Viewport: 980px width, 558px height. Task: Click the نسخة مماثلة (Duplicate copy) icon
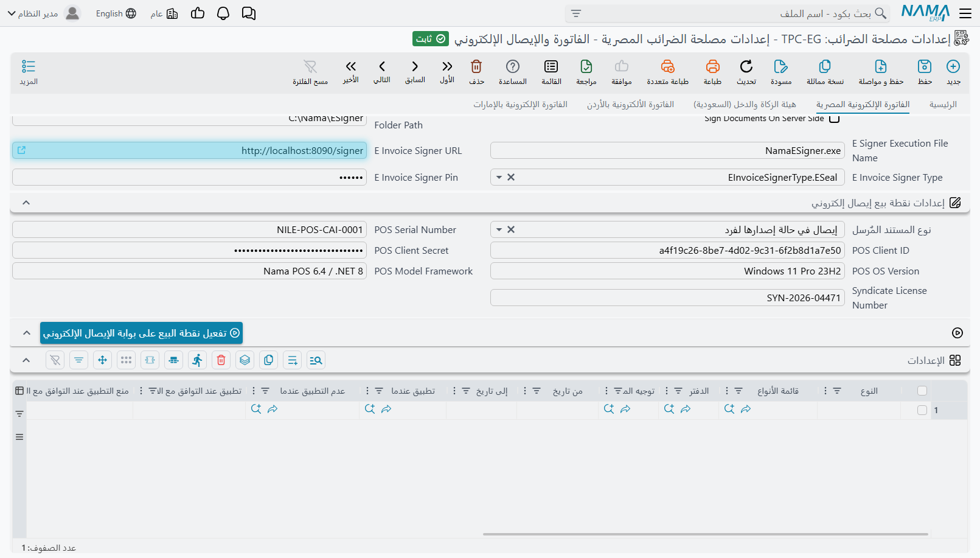pos(825,66)
